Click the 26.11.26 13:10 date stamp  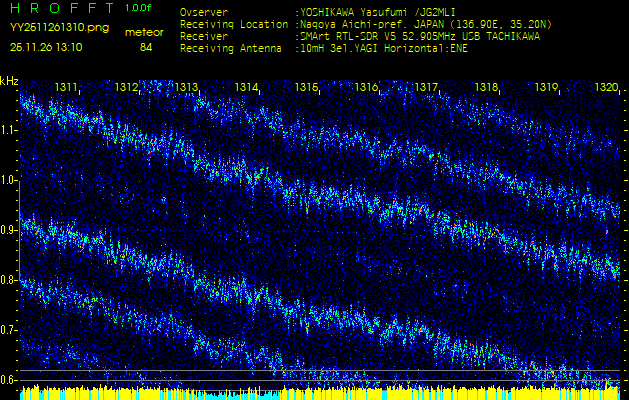coord(46,47)
